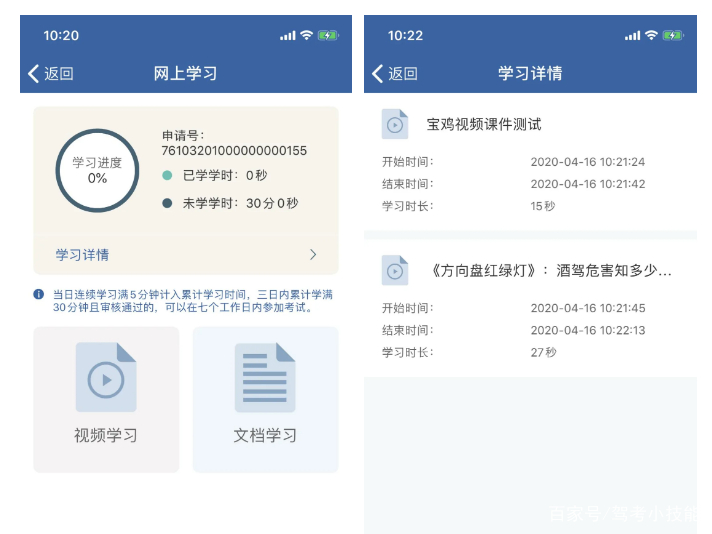Click the Wi-Fi icon on the 10:22 status bar

pyautogui.click(x=652, y=35)
